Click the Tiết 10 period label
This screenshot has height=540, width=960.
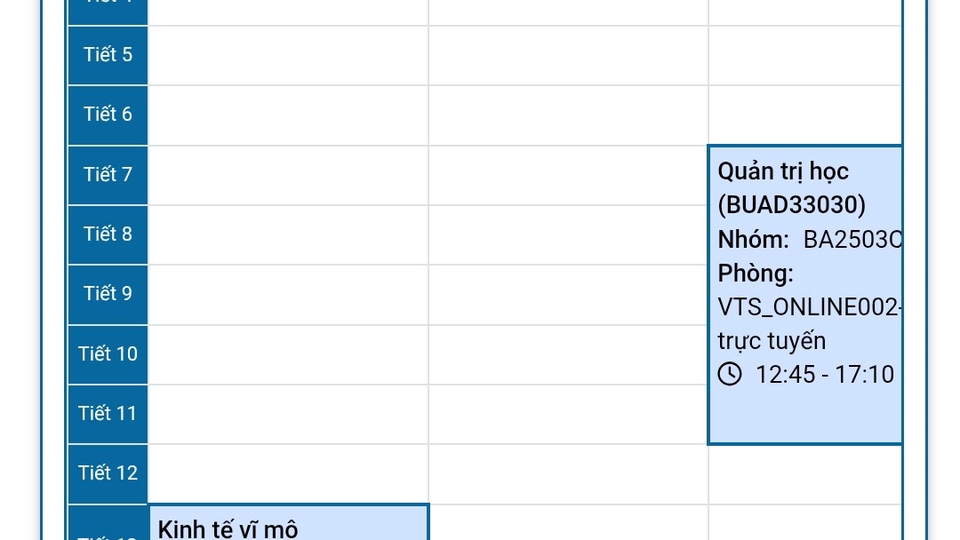(108, 353)
